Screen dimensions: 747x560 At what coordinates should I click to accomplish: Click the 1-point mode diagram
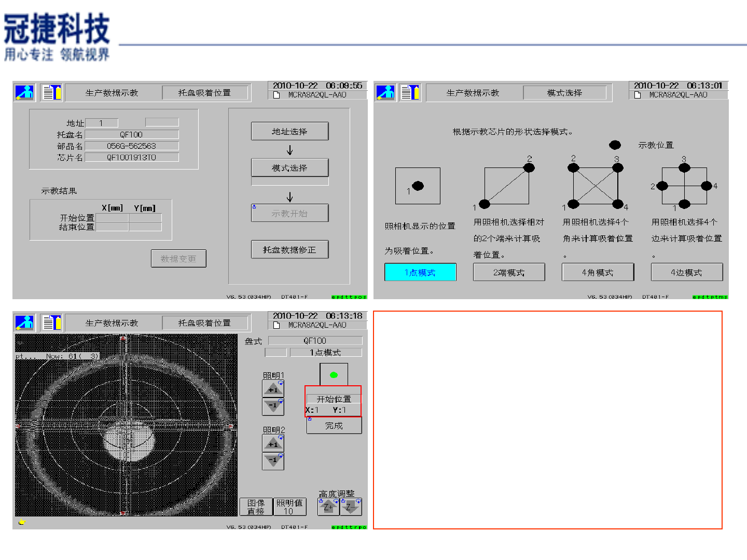coord(418,186)
